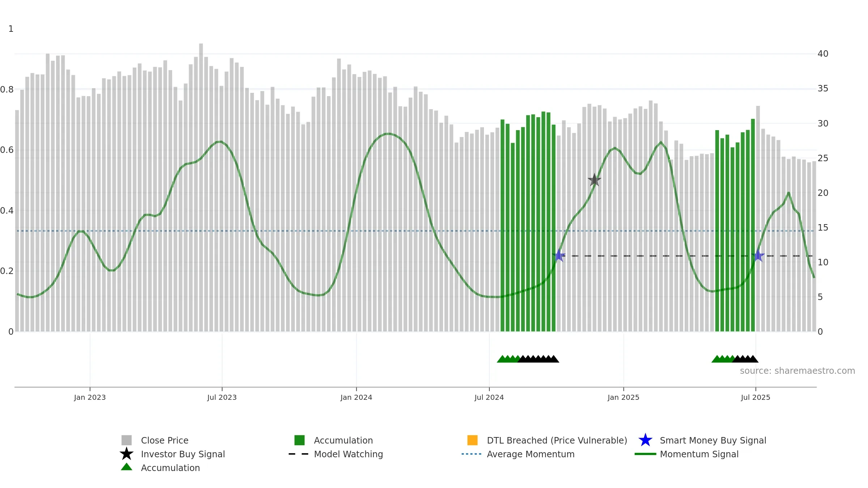Click the Jan 2024 axis tick label
The image size is (868, 488).
tap(356, 398)
